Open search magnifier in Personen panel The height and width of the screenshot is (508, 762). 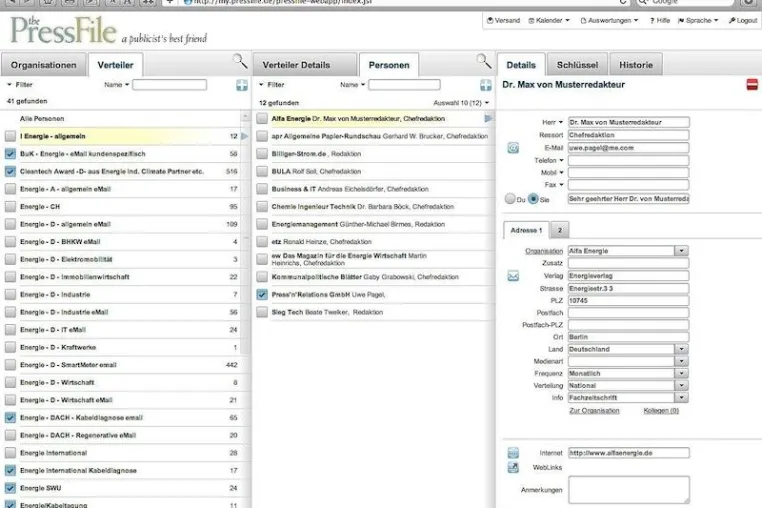[484, 61]
